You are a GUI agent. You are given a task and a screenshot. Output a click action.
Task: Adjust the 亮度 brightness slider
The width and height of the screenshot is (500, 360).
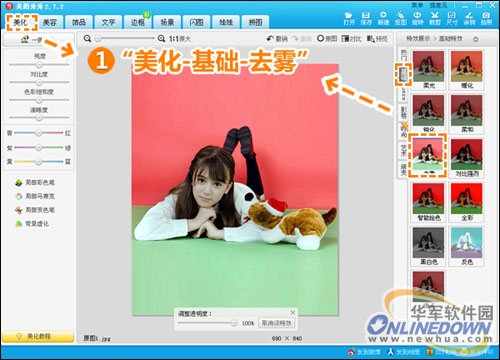(39, 64)
